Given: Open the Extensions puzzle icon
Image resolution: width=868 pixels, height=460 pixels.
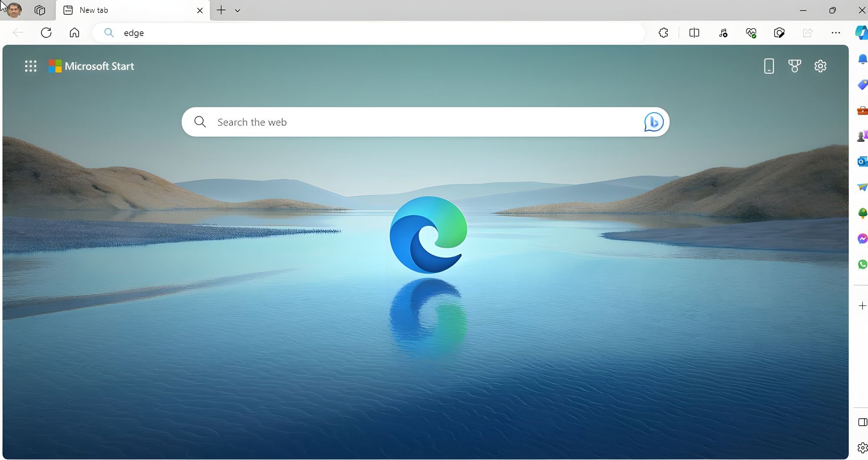Looking at the screenshot, I should [663, 33].
